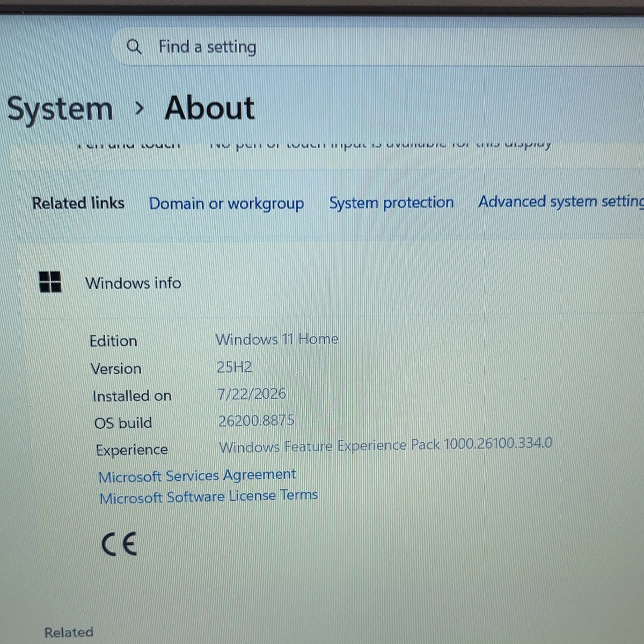Open Microsoft Services Agreement link

click(197, 475)
